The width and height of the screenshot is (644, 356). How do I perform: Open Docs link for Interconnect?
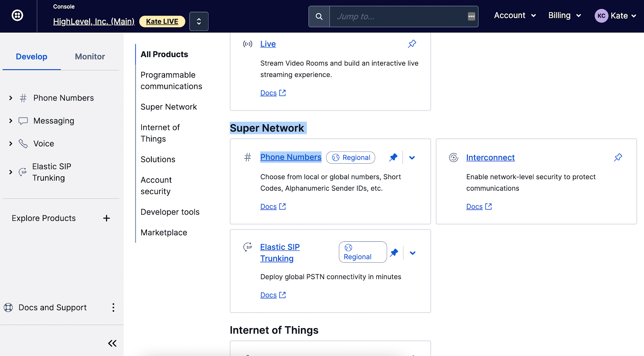pyautogui.click(x=479, y=206)
